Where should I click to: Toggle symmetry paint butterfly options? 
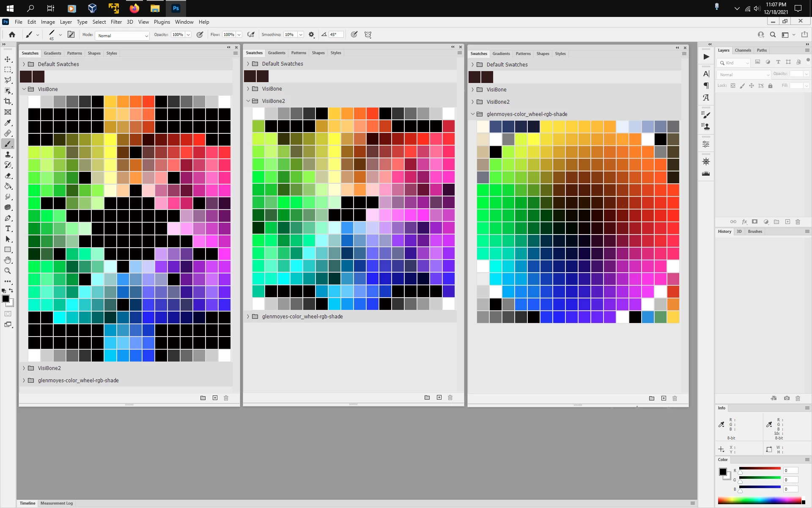(368, 35)
